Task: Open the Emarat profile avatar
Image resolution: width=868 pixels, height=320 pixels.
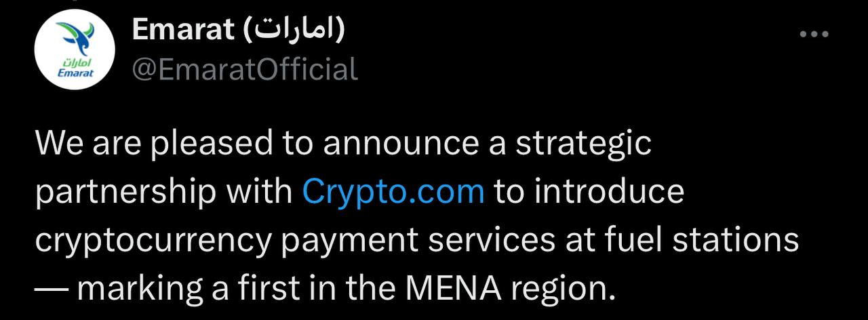Action: click(75, 52)
